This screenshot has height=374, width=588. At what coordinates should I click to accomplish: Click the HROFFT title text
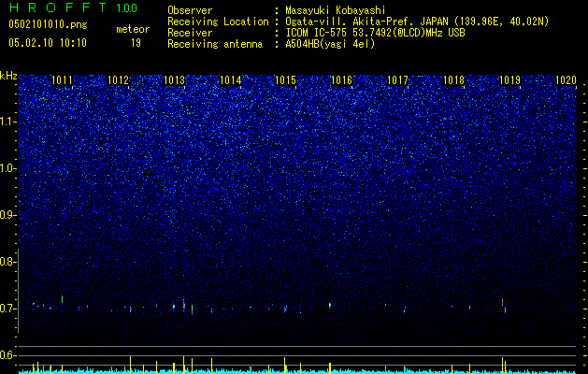click(x=59, y=8)
